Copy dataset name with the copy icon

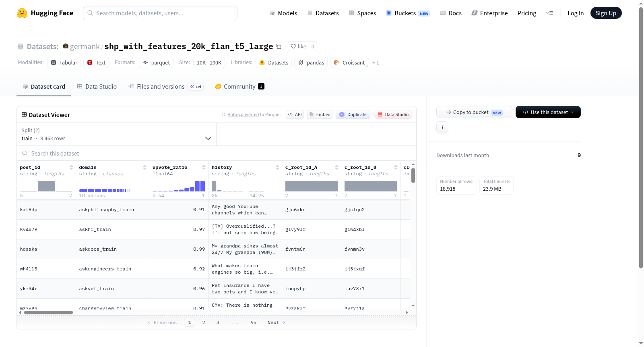click(x=279, y=46)
